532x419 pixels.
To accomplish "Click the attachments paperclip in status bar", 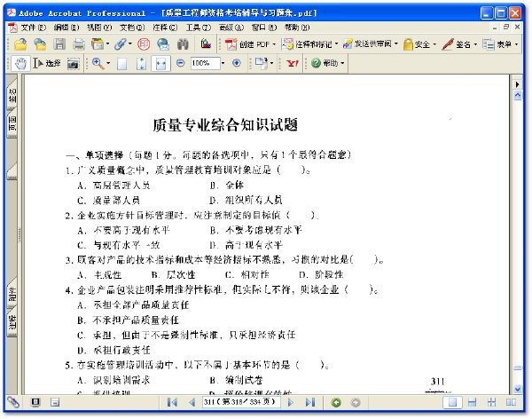I will (13, 402).
